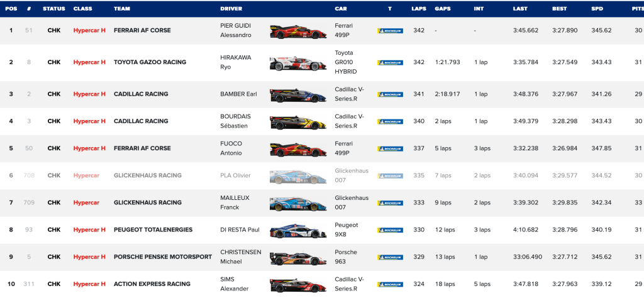Image resolution: width=644 pixels, height=298 pixels.
Task: Click last lap time 33:06.490
Action: click(528, 257)
